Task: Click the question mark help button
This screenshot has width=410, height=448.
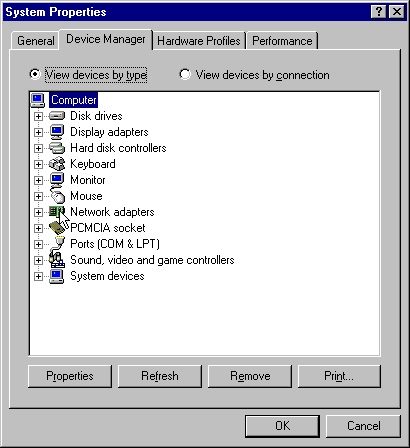Action: click(379, 12)
